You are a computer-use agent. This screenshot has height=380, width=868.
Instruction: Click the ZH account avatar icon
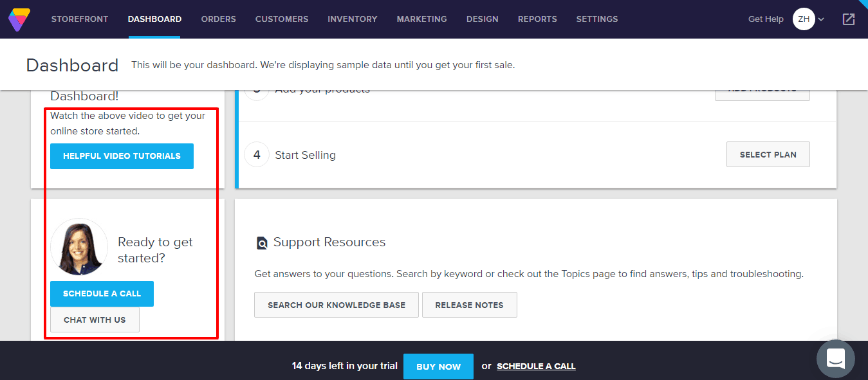(802, 19)
